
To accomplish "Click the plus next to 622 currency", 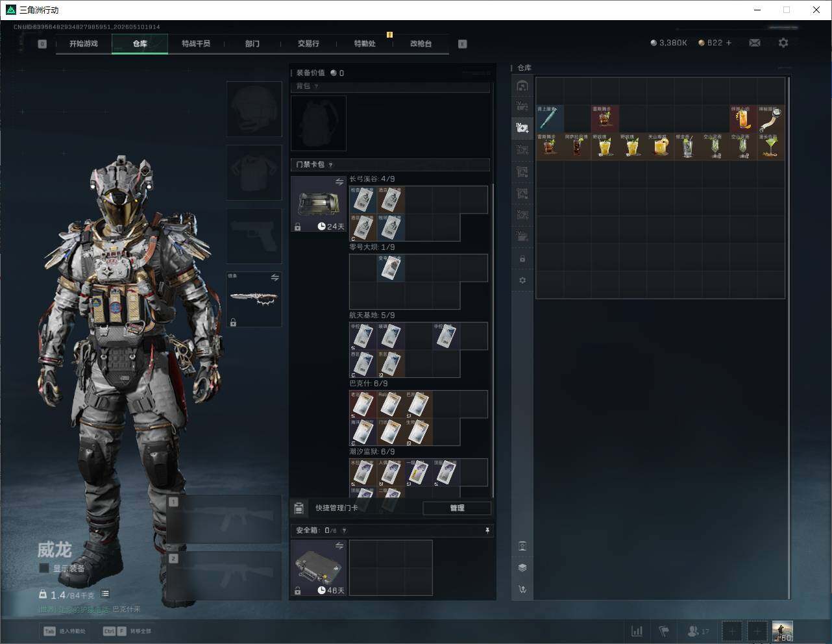I will [x=729, y=43].
